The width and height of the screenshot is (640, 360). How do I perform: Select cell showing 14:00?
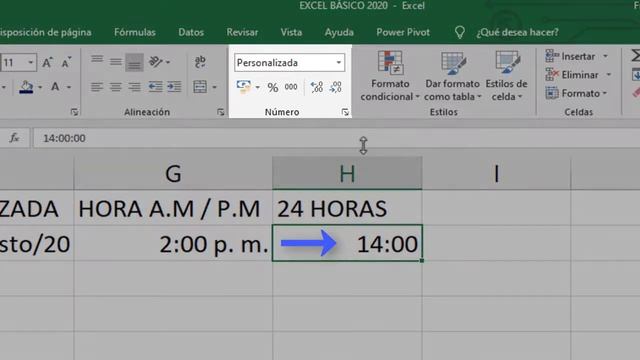[347, 243]
